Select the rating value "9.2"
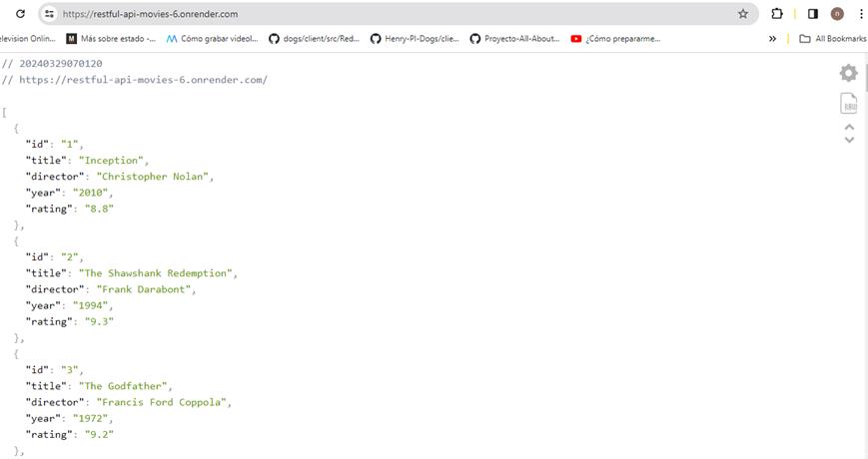This screenshot has width=868, height=459. 99,434
